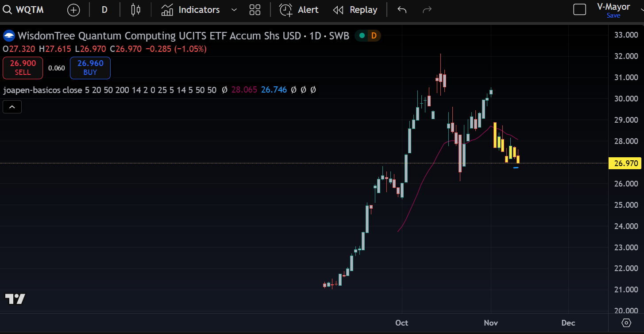The height and width of the screenshot is (334, 644).
Task: Redo the chart action
Action: pos(427,10)
